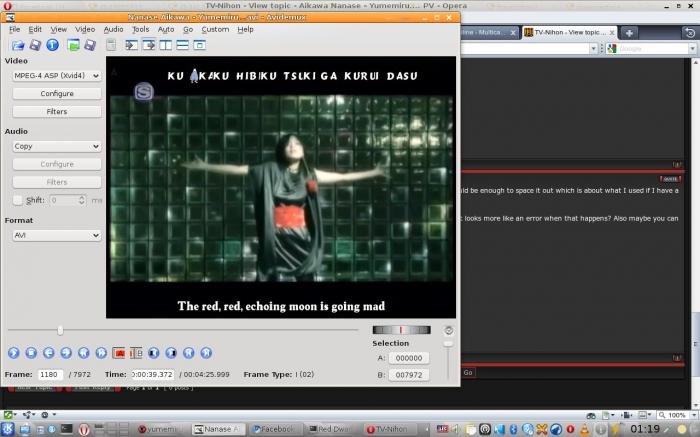The image size is (700, 437).
Task: Click the A: 000000 selection button
Action: point(409,358)
